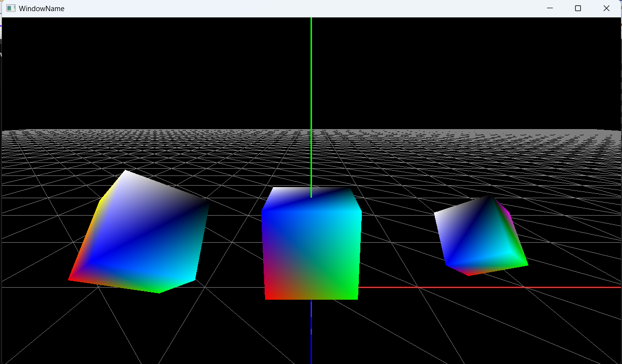The width and height of the screenshot is (622, 364).
Task: Select the small rotated cube on the right
Action: [481, 237]
